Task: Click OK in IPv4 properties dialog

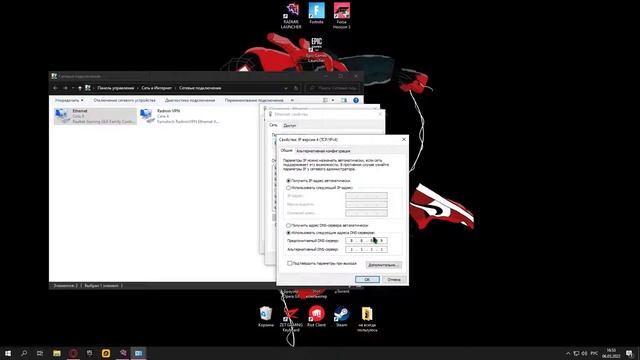Action: pos(367,279)
